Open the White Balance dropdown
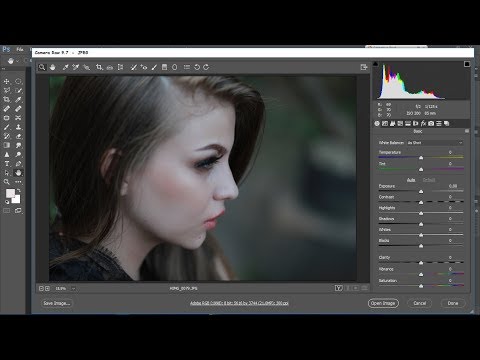480x360 pixels. point(435,143)
